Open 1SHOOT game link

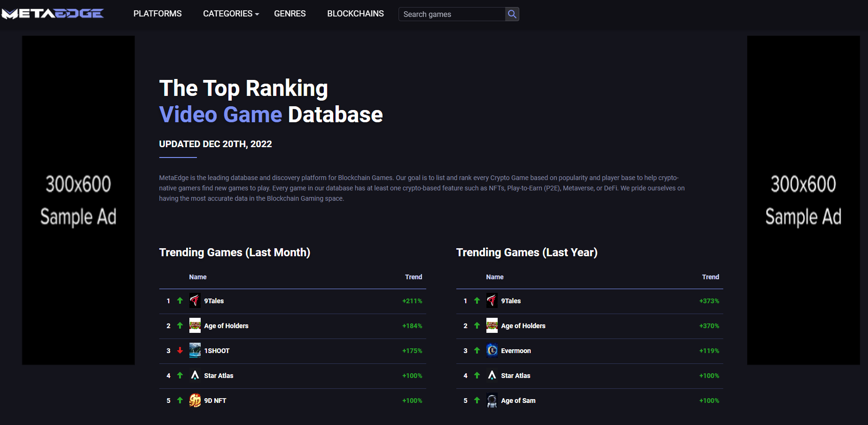tap(217, 351)
